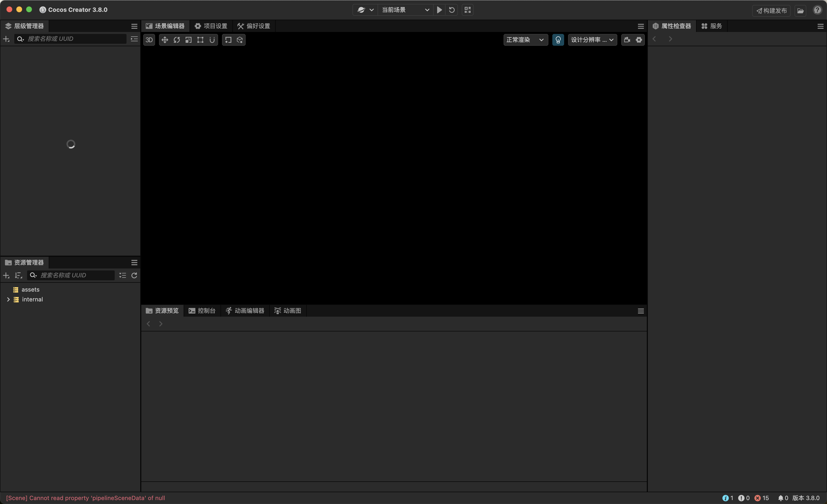Select the Move transform tool
The image size is (827, 504).
point(164,40)
